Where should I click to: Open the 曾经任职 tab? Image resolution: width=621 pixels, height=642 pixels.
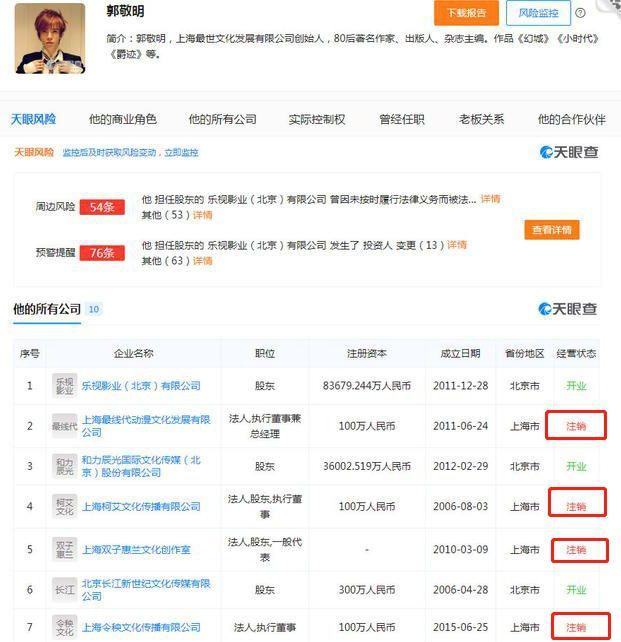pos(402,120)
